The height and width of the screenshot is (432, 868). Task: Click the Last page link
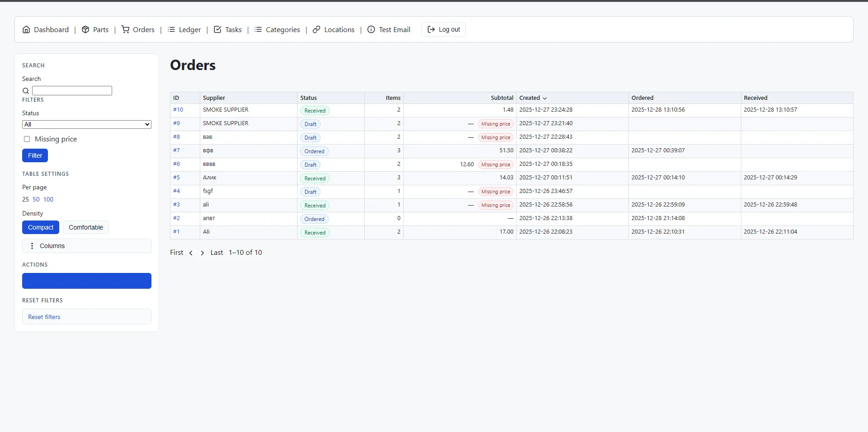tap(217, 253)
